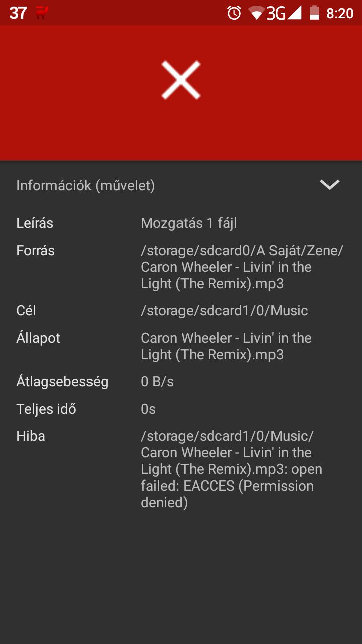Tap the Hiba Permission denied error text
This screenshot has height=644, width=362.
click(231, 469)
